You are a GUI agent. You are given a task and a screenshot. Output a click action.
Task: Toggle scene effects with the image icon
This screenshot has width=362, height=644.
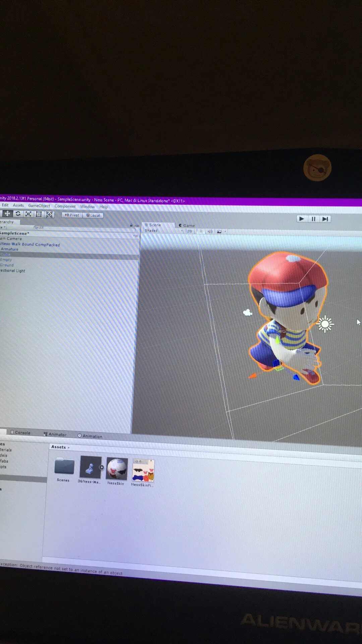219,231
